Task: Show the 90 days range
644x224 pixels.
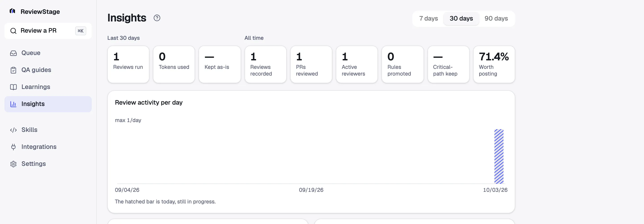Action: [496, 19]
